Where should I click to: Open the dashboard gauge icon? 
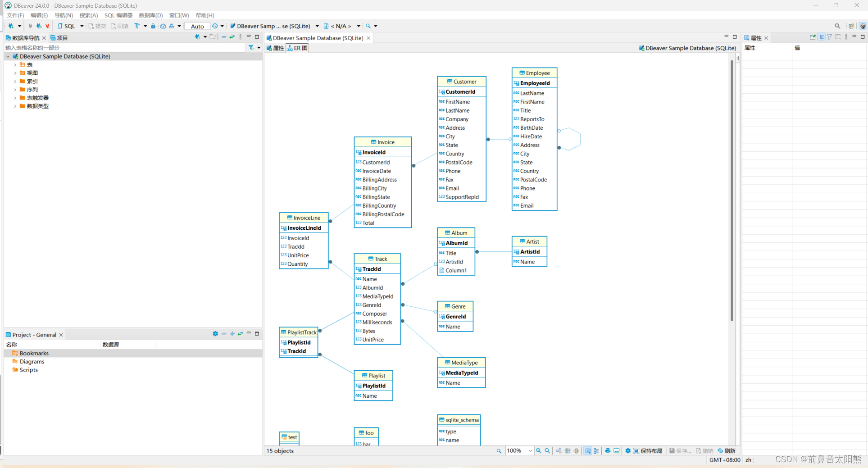[x=163, y=26]
